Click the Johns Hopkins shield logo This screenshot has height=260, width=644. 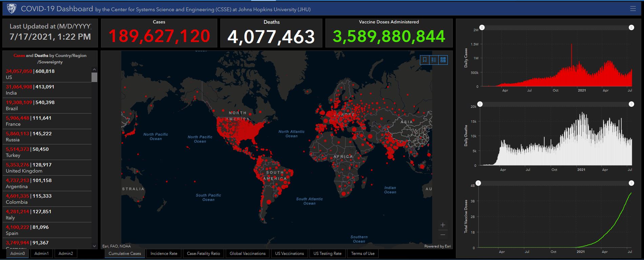(12, 9)
